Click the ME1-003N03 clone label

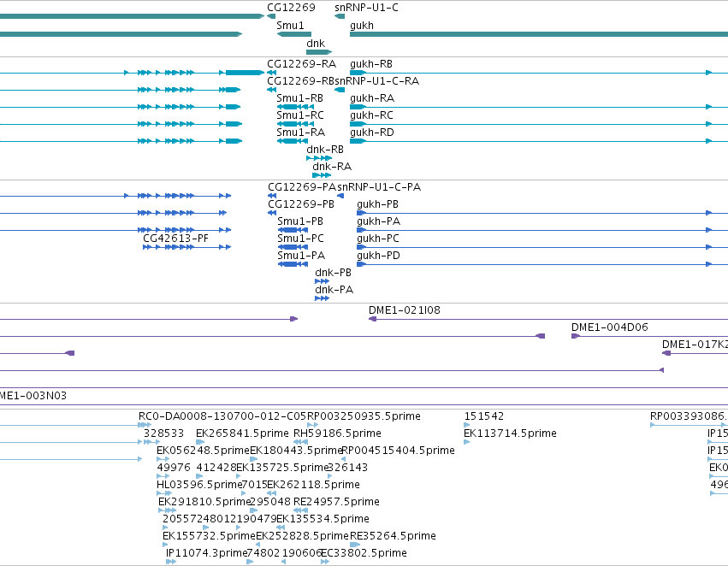point(33,396)
